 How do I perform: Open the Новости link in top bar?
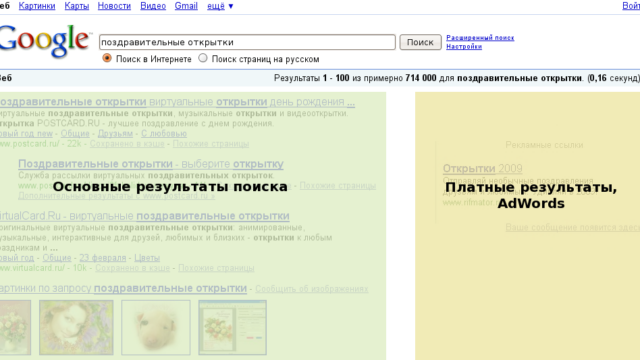pyautogui.click(x=114, y=6)
